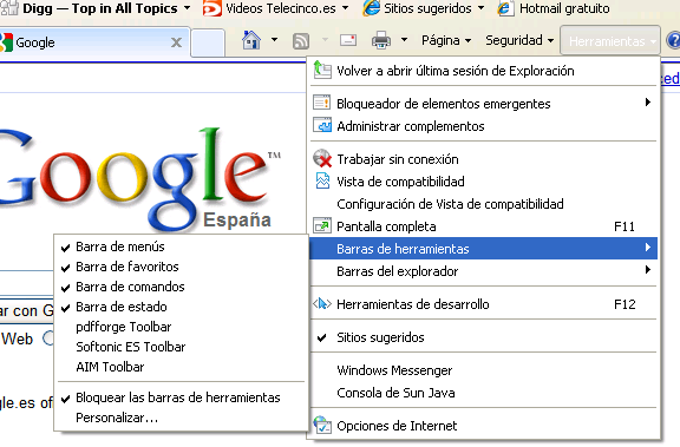Toggle Barra de comandos
The width and height of the screenshot is (680, 447).
pyautogui.click(x=181, y=287)
